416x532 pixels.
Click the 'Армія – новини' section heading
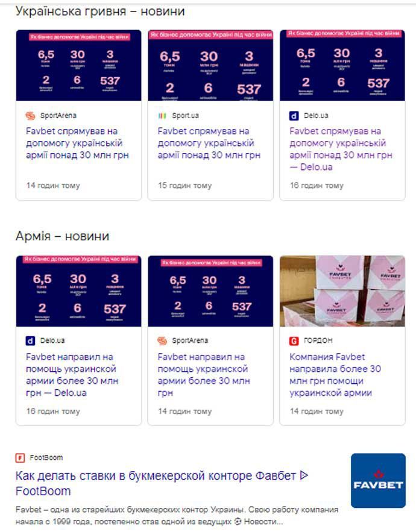click(x=63, y=236)
